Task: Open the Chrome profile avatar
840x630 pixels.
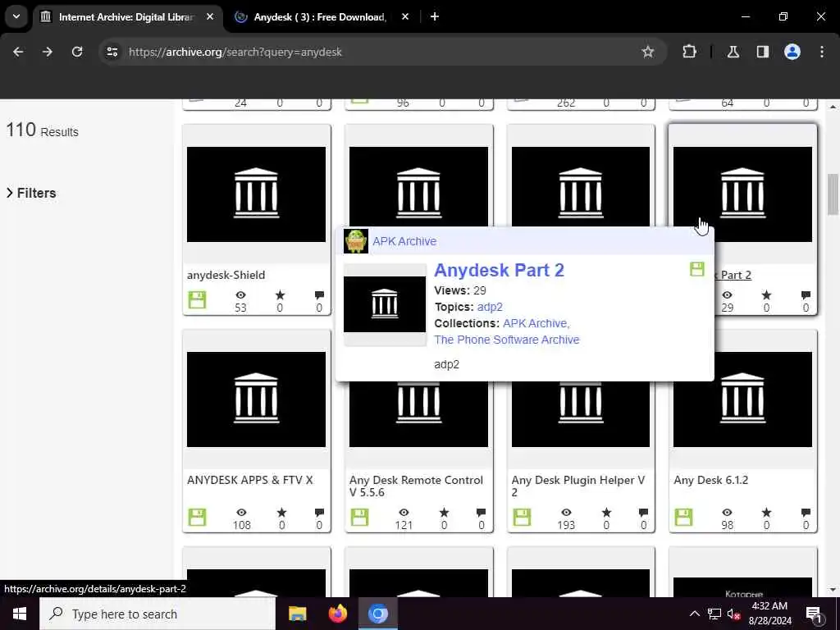Action: (792, 52)
